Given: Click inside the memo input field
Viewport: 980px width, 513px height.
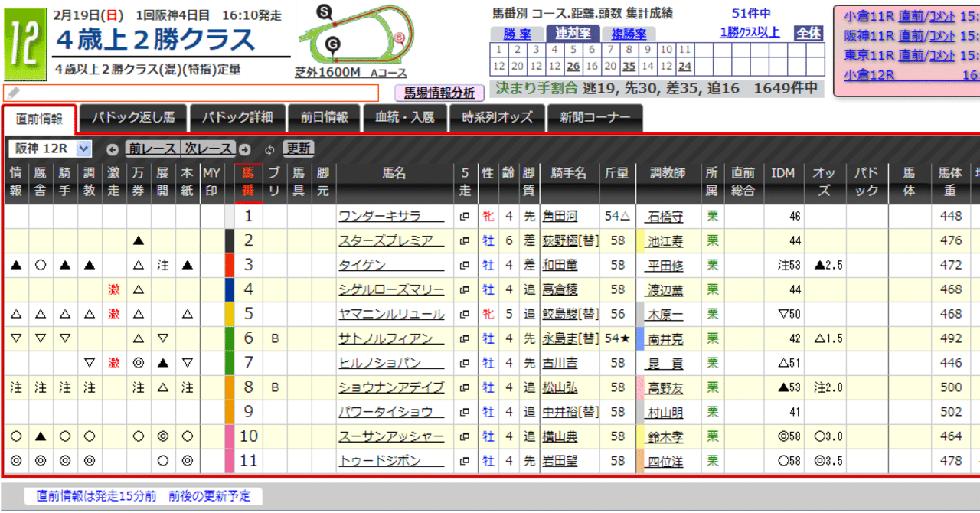Looking at the screenshot, I should tap(191, 94).
